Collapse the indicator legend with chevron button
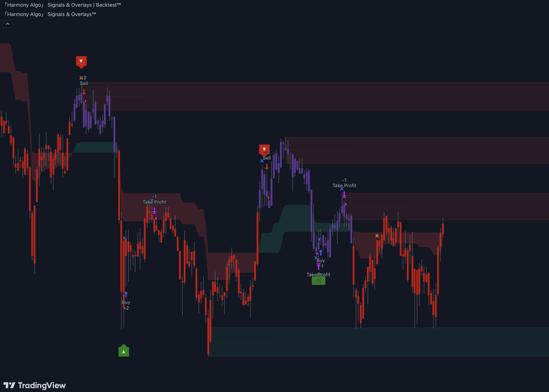Viewport: 549px width, 392px height. pyautogui.click(x=8, y=24)
